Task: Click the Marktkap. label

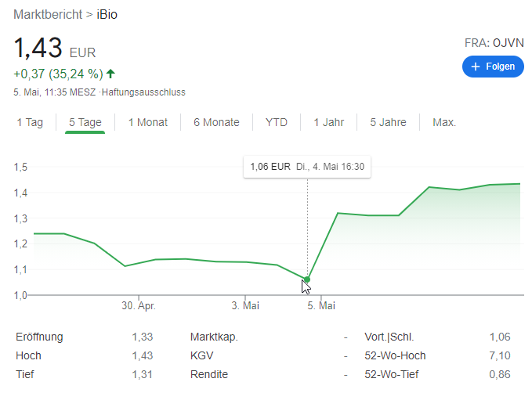Action: [x=214, y=337]
